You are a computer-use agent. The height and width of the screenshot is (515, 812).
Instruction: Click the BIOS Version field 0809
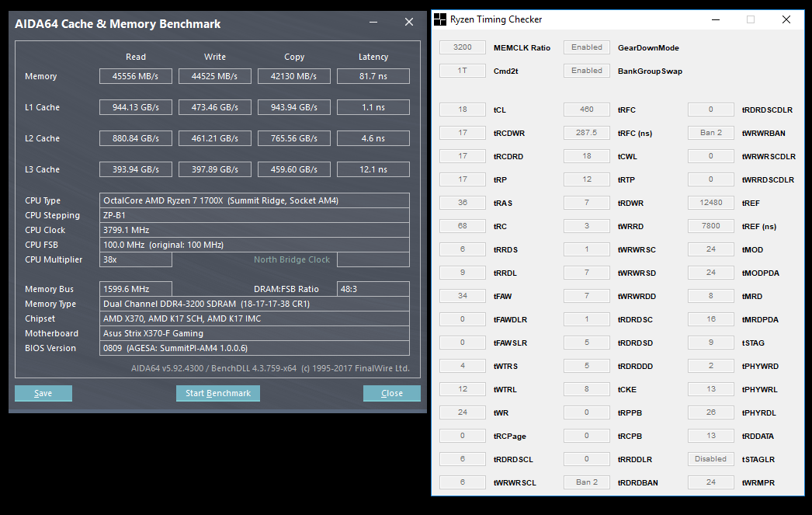pos(255,348)
